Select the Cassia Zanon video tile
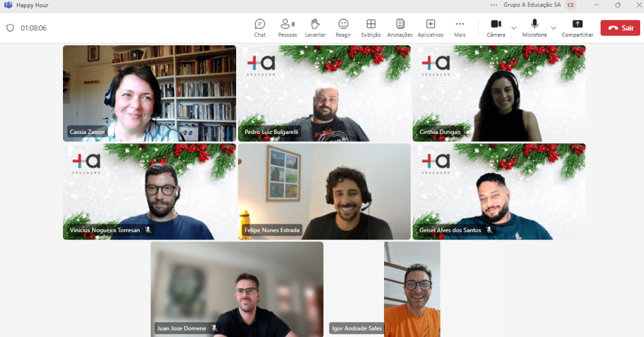The height and width of the screenshot is (337, 644). point(149,93)
